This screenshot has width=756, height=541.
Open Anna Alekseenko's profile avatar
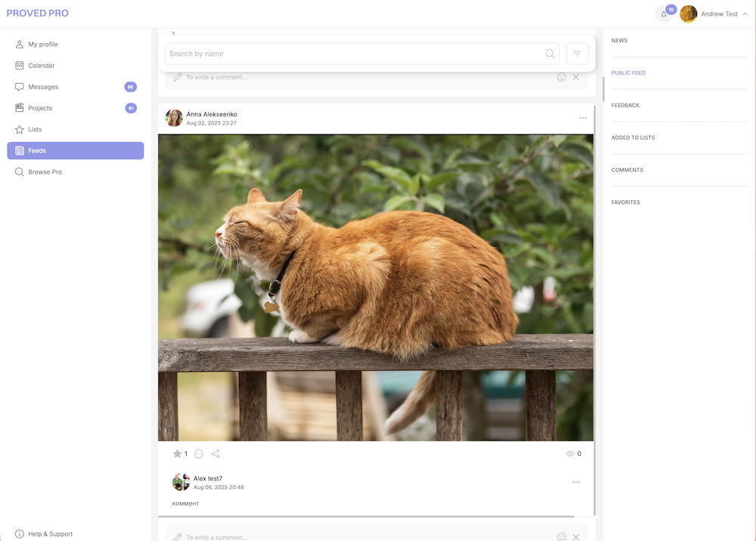[174, 118]
